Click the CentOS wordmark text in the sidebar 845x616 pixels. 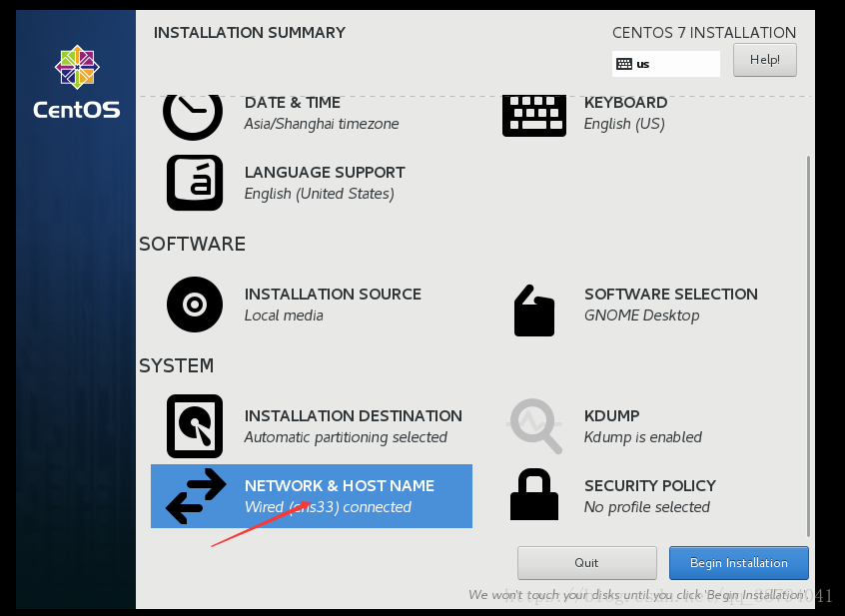click(x=77, y=110)
